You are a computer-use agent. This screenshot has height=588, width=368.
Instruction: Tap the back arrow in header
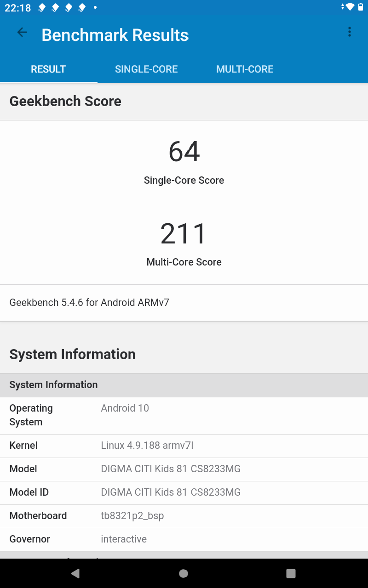(22, 32)
